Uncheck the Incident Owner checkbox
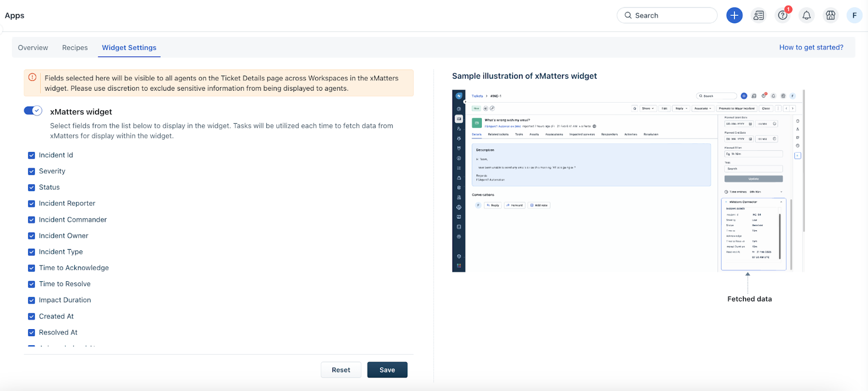This screenshot has width=868, height=391. pos(31,236)
